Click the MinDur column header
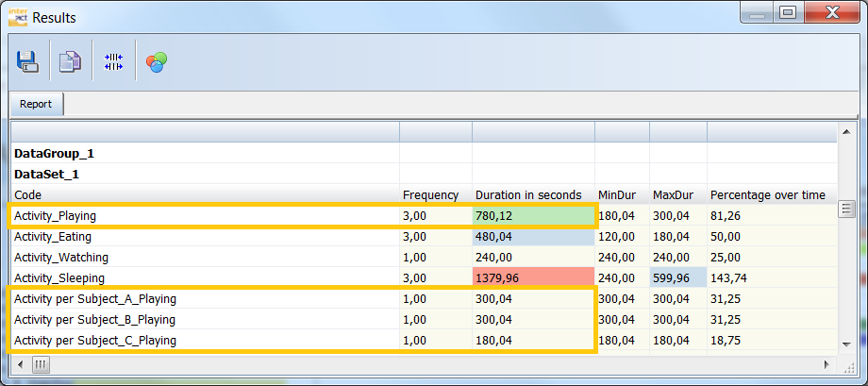Viewport: 868px width, 386px height. pos(622,194)
